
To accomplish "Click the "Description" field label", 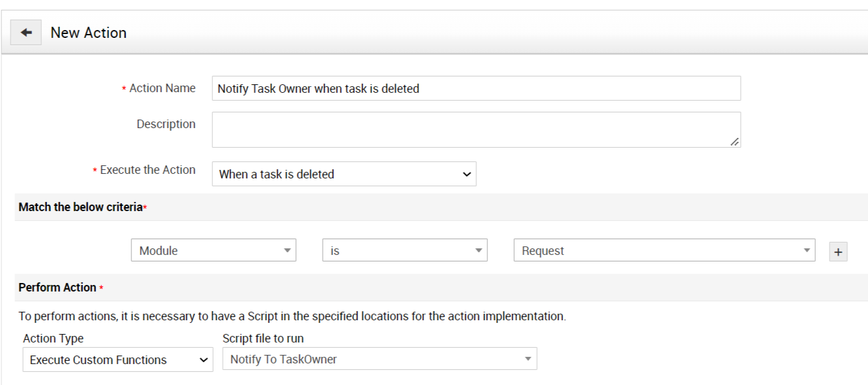I will tap(166, 124).
